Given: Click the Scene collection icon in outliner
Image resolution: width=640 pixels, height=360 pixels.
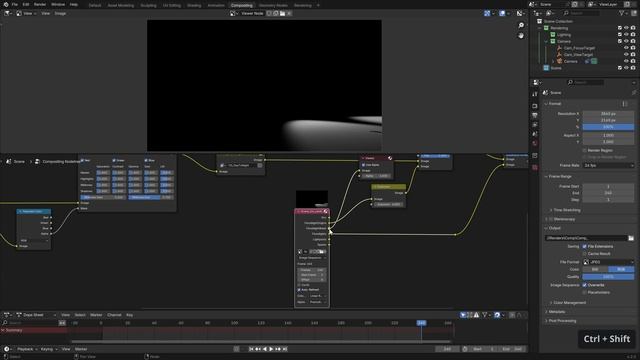Looking at the screenshot, I should click(x=546, y=68).
